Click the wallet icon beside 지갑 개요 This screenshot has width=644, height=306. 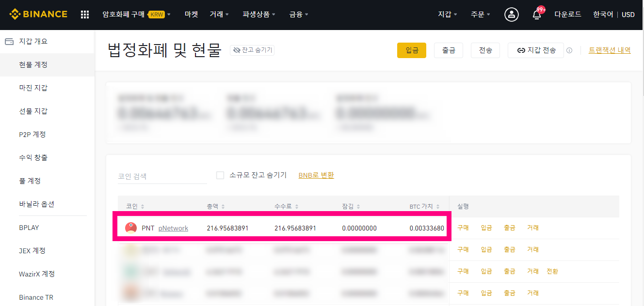click(9, 42)
